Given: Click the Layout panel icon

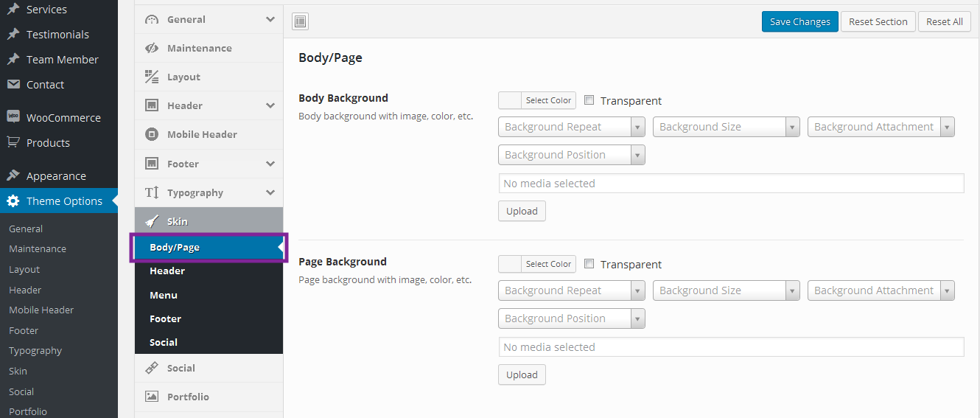Looking at the screenshot, I should 152,77.
